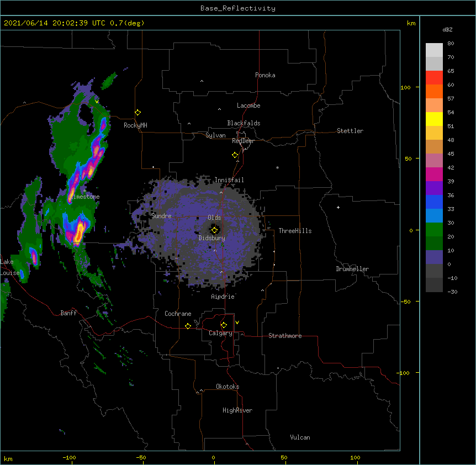Click the intense storm core south of Limestone

[78, 232]
